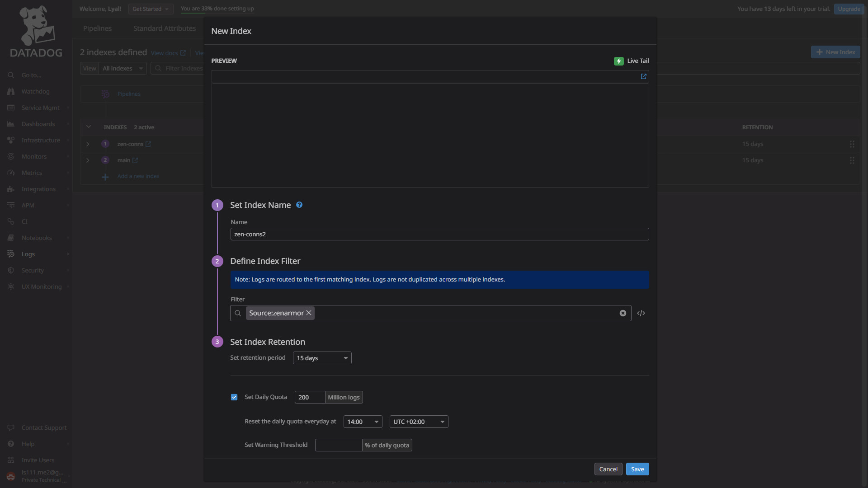Click the Metrics gauge icon
The height and width of the screenshot is (488, 868).
[11, 173]
